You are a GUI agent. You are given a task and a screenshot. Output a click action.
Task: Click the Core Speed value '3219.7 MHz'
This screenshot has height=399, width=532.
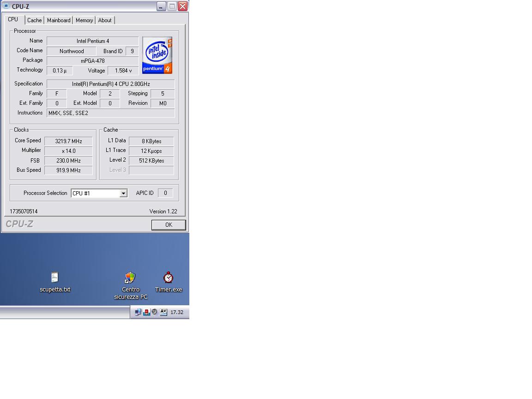[68, 141]
